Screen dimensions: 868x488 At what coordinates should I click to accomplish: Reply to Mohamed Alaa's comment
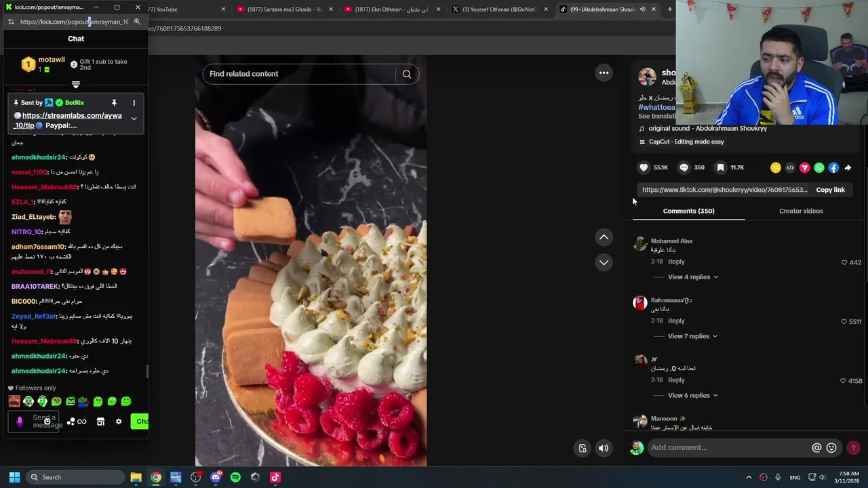click(x=676, y=262)
